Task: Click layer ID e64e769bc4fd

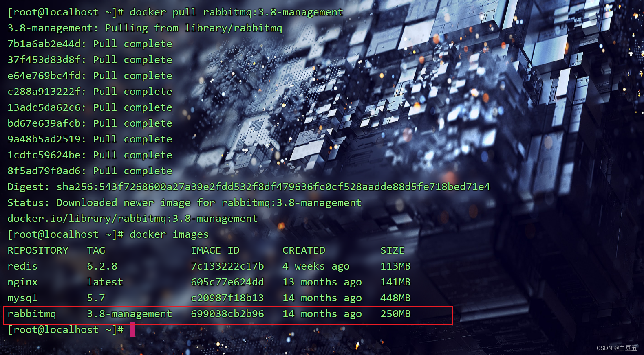Action: 44,76
